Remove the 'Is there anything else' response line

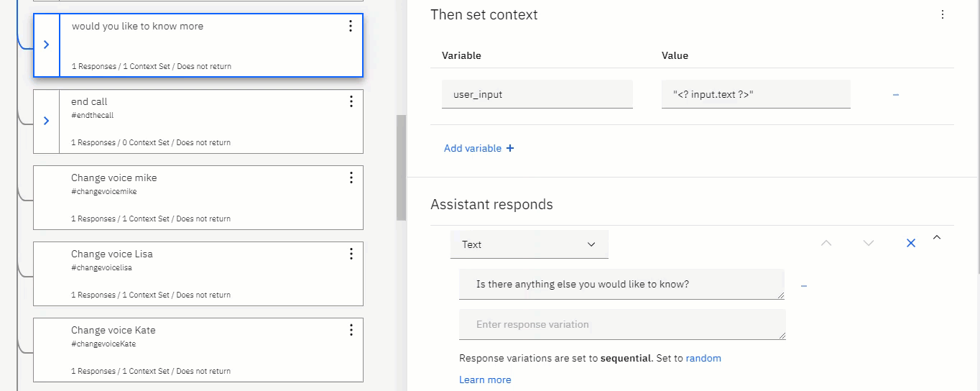804,286
